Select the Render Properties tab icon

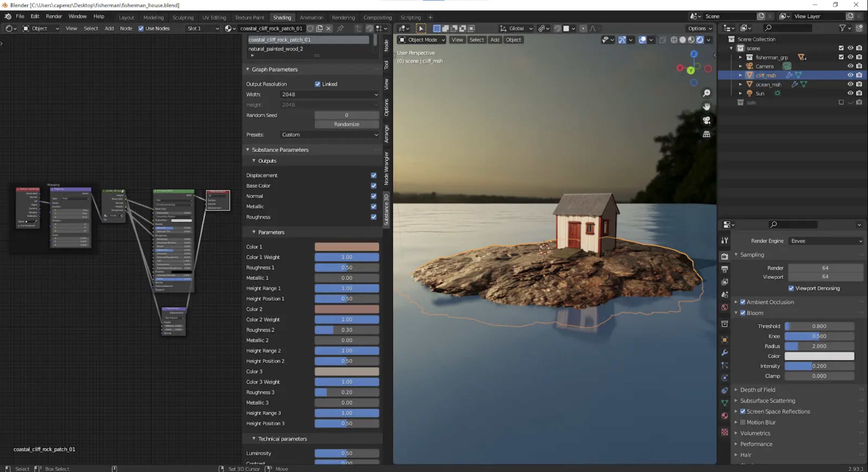[x=725, y=256]
